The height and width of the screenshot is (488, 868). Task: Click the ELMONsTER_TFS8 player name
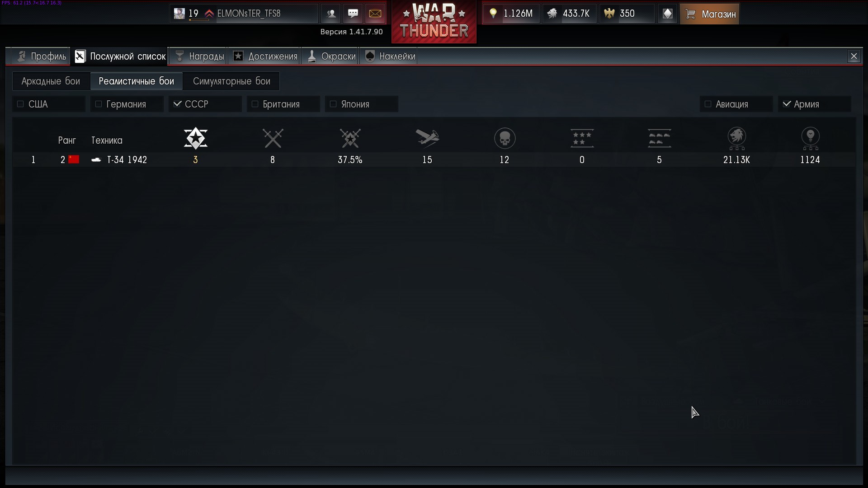point(249,14)
